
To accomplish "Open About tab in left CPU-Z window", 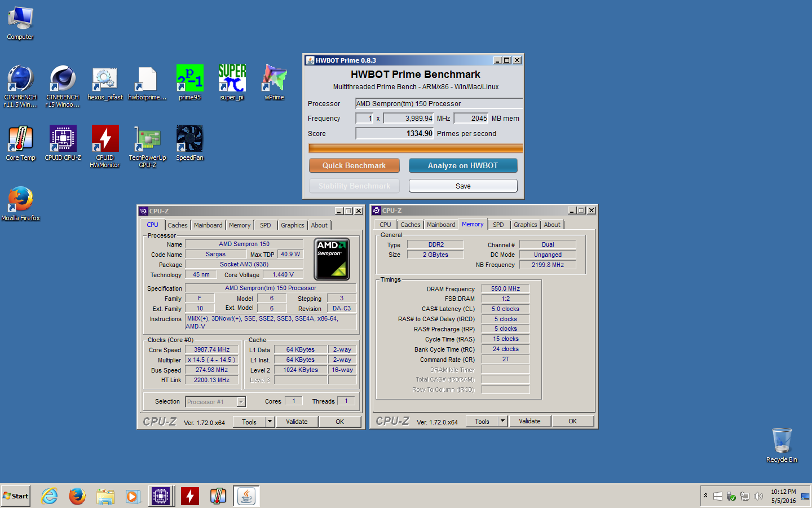I will 319,225.
